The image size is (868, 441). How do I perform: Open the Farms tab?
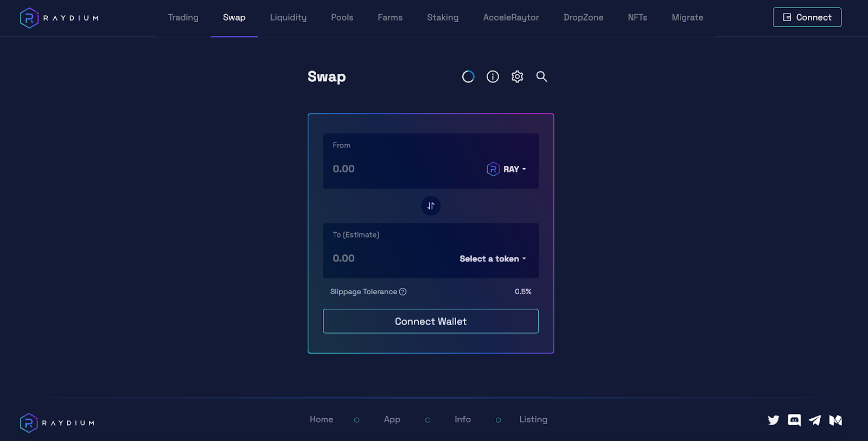[x=390, y=17]
